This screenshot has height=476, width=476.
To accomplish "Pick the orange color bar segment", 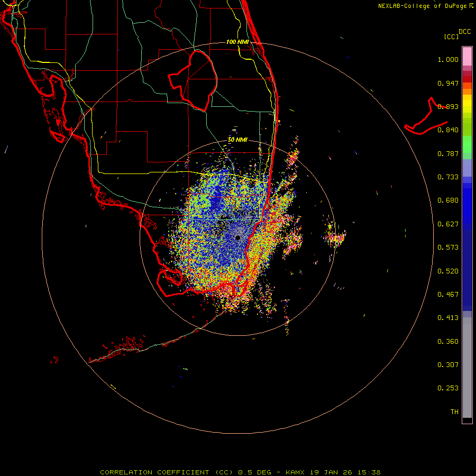I will pyautogui.click(x=467, y=91).
